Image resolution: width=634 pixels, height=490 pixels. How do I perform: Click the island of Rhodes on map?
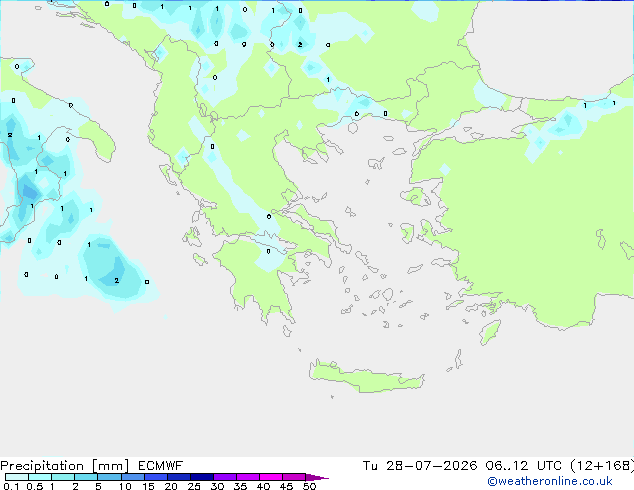(490, 332)
